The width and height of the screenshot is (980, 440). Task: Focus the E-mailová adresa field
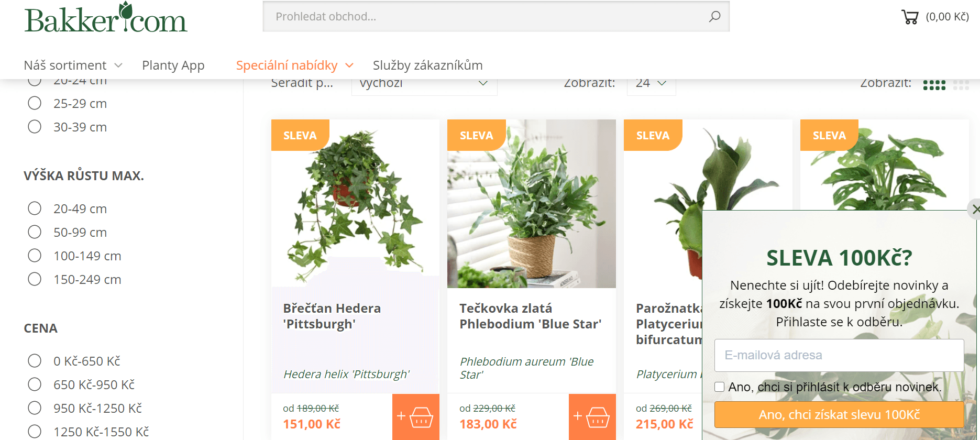coord(839,355)
